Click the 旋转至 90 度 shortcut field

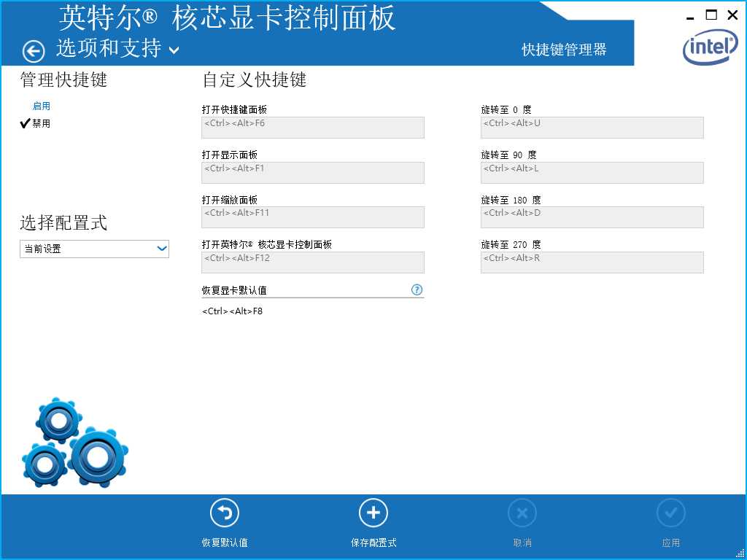pyautogui.click(x=592, y=173)
